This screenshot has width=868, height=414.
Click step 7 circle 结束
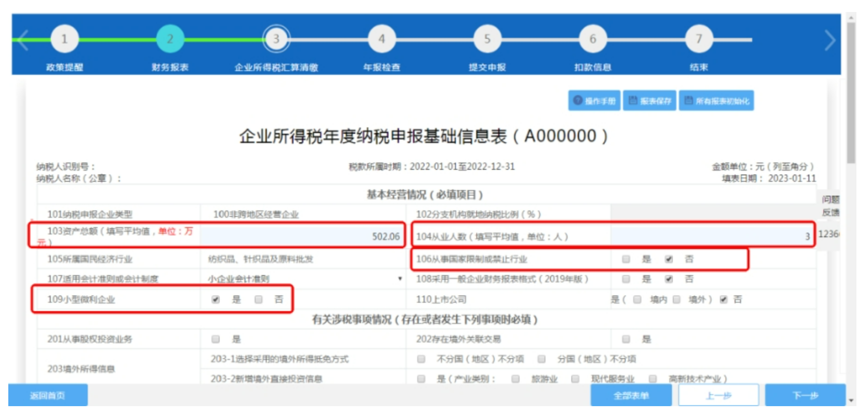pos(699,39)
